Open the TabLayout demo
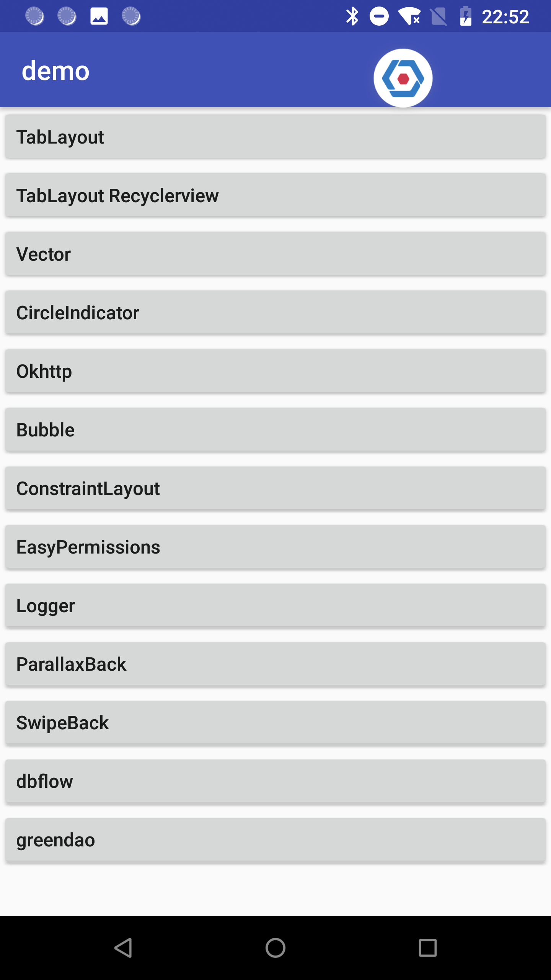Screen dimensions: 551x980 coord(275,136)
